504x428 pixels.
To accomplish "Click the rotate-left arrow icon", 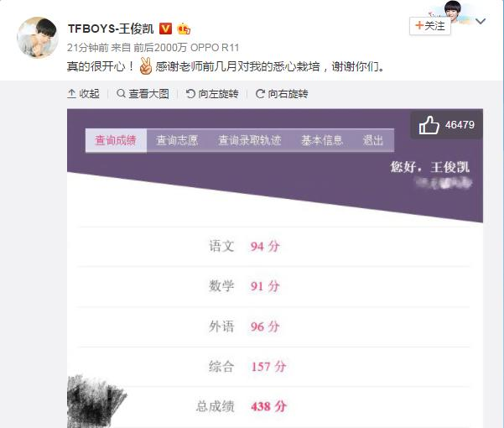I will (190, 94).
